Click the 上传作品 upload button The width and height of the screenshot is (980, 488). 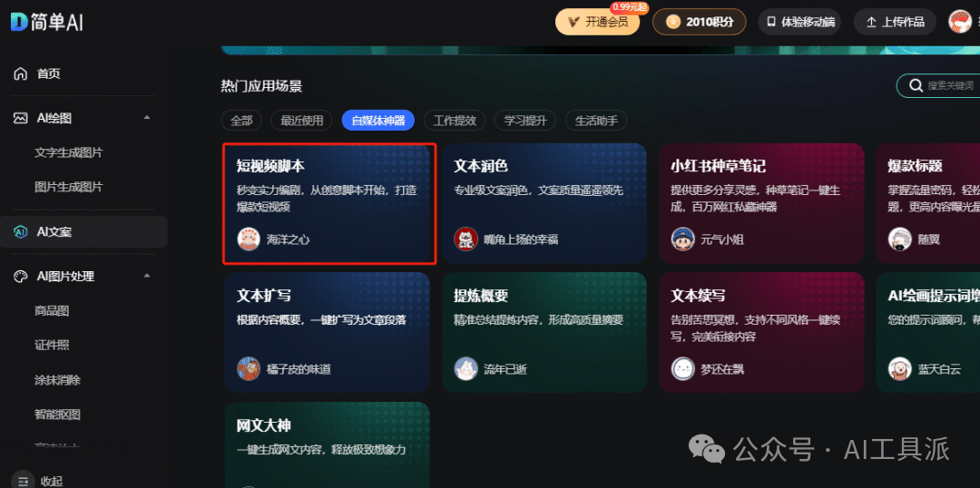[x=895, y=22]
